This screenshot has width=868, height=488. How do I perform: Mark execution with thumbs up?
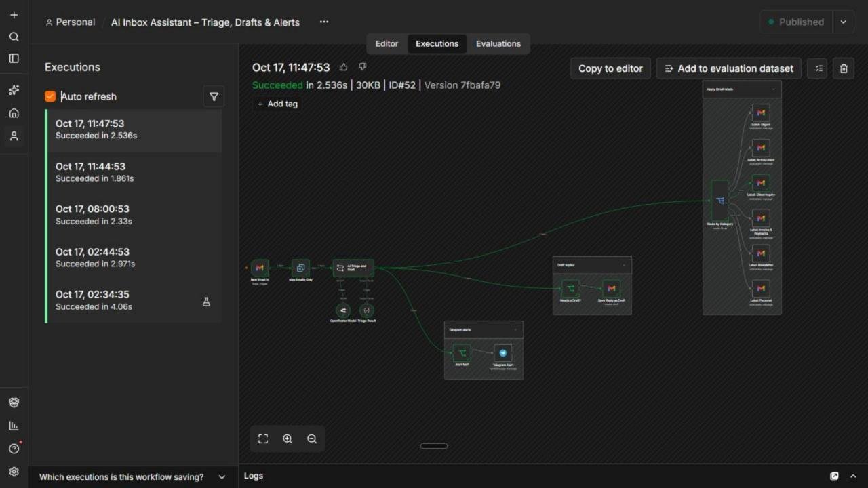pos(343,67)
